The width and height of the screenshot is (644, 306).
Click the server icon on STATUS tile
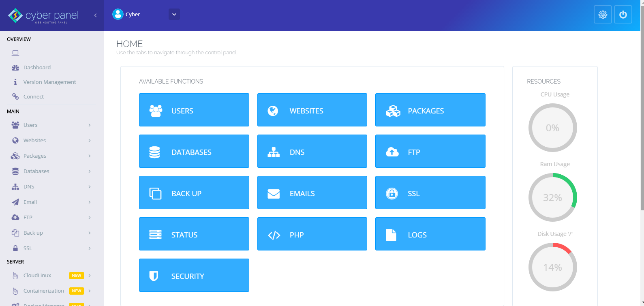pos(155,235)
